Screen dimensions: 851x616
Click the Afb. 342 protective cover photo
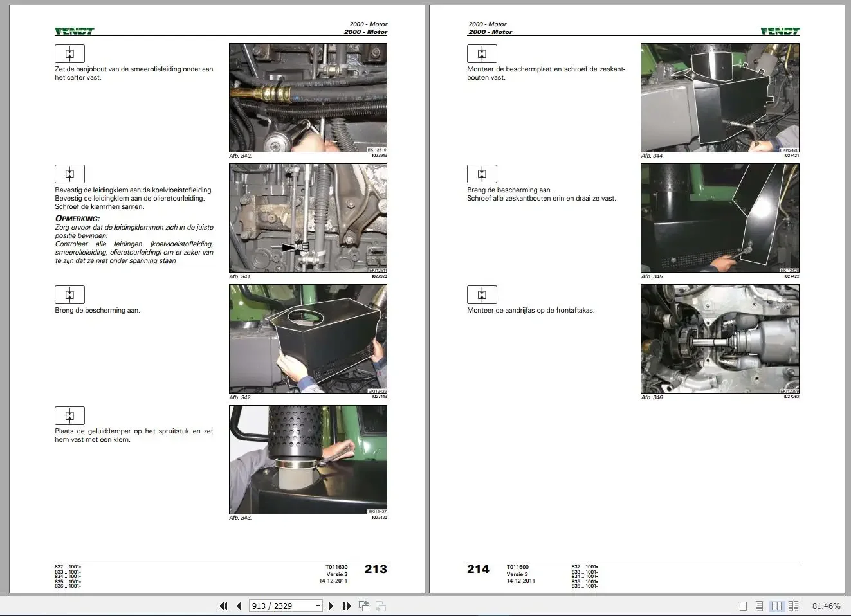point(308,339)
